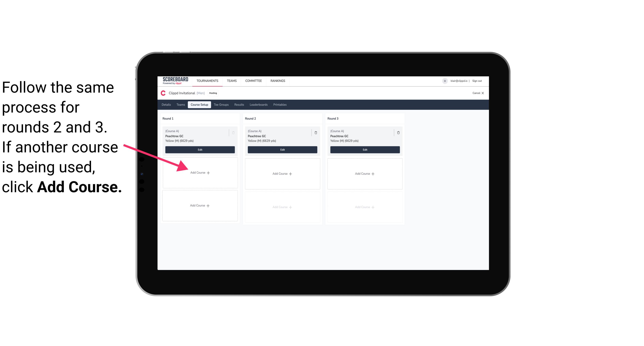Click the empty Round 2 Add Course slot
The width and height of the screenshot is (644, 346).
click(282, 173)
